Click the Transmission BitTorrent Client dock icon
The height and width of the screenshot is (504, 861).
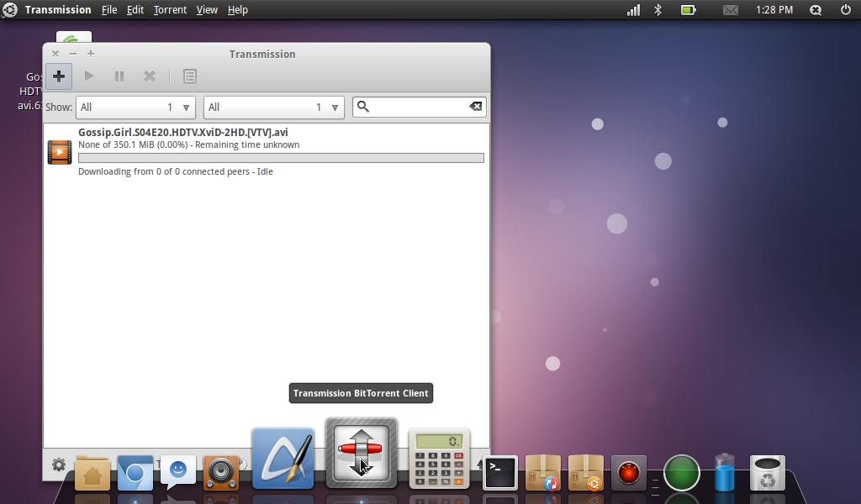[x=362, y=453]
